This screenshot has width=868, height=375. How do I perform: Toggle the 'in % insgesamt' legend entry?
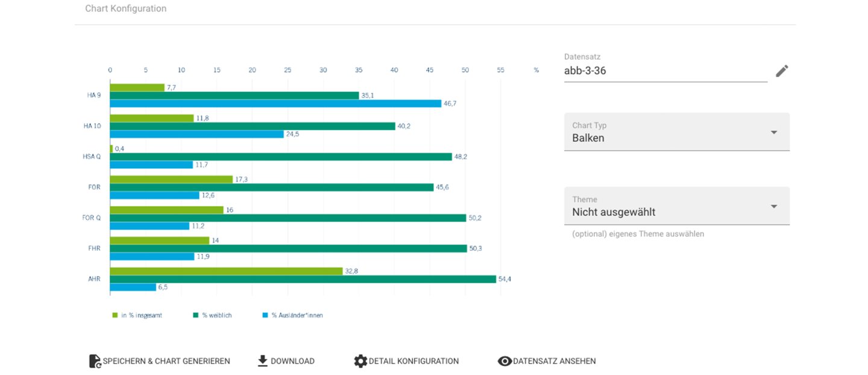pyautogui.click(x=137, y=315)
